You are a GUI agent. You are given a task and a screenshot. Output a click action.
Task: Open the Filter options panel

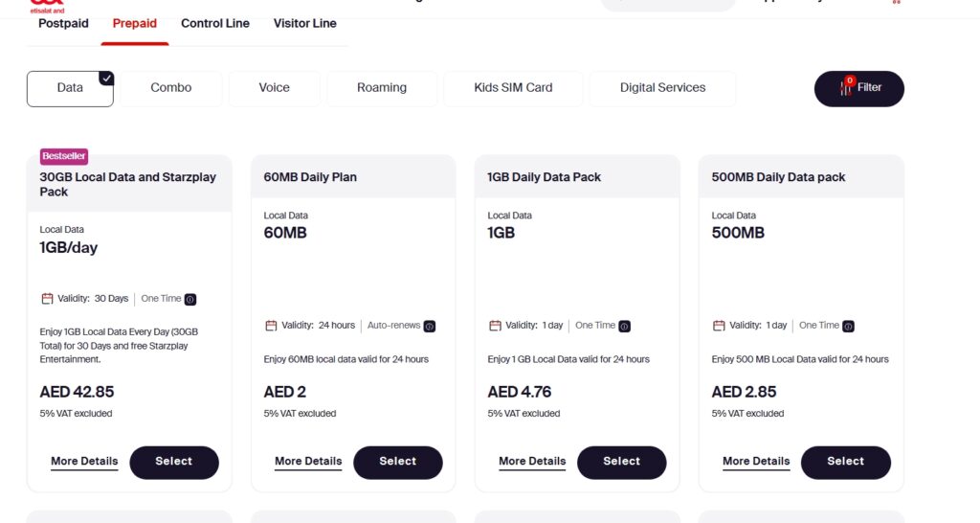coord(859,88)
